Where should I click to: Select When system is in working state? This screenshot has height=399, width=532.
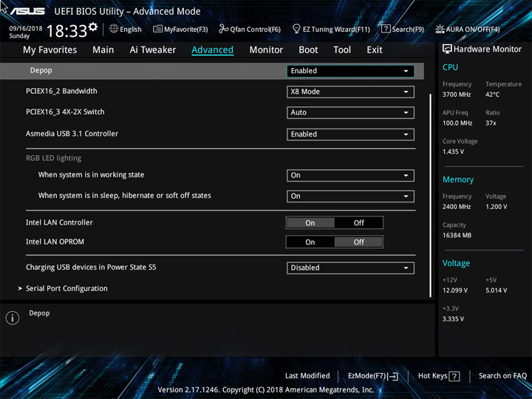click(92, 175)
